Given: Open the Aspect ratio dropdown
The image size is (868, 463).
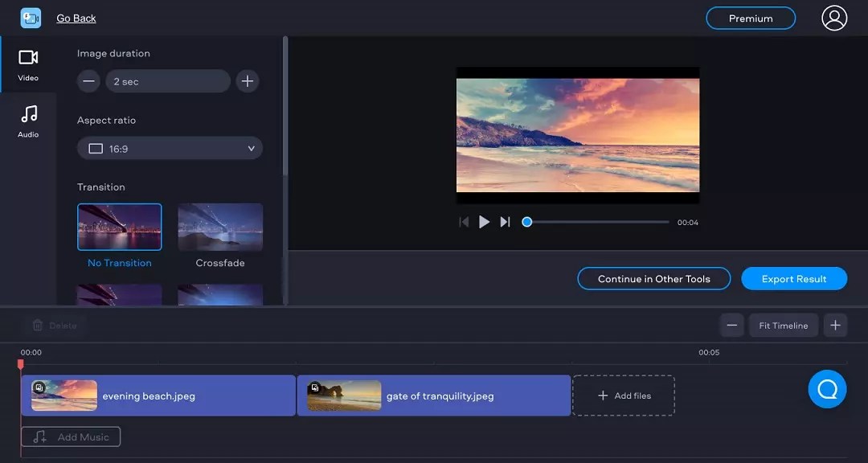Looking at the screenshot, I should point(170,148).
